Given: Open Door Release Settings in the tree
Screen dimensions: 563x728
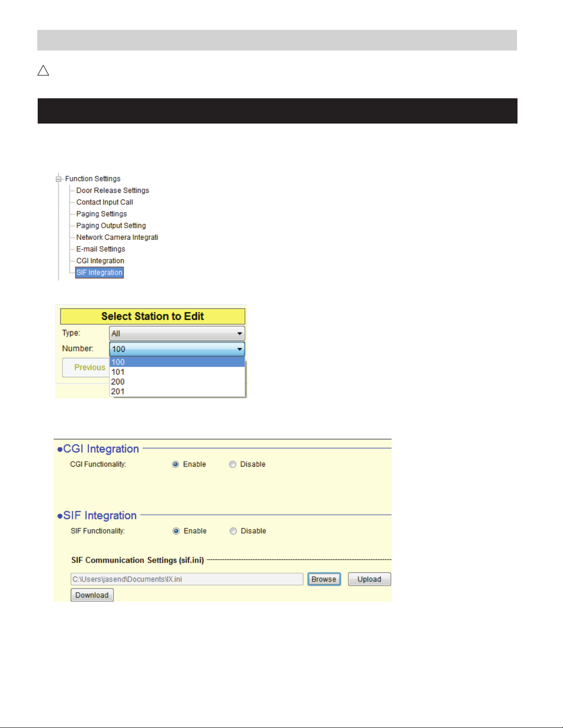Looking at the screenshot, I should (x=113, y=191).
